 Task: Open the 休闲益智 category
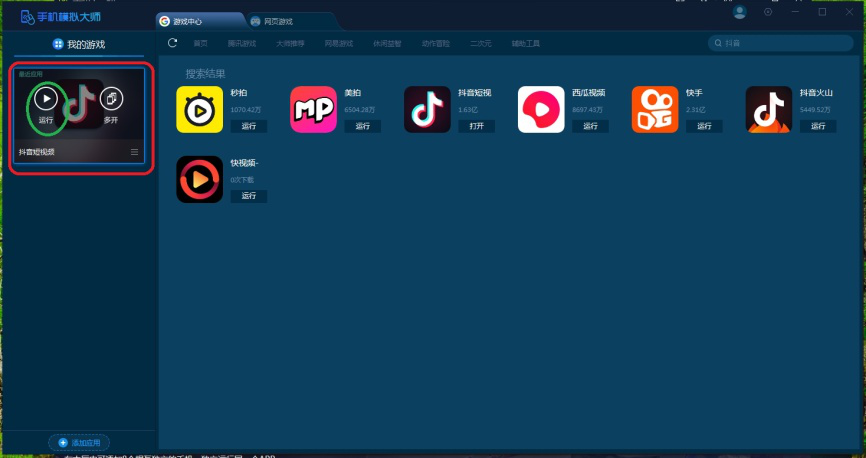(x=387, y=43)
